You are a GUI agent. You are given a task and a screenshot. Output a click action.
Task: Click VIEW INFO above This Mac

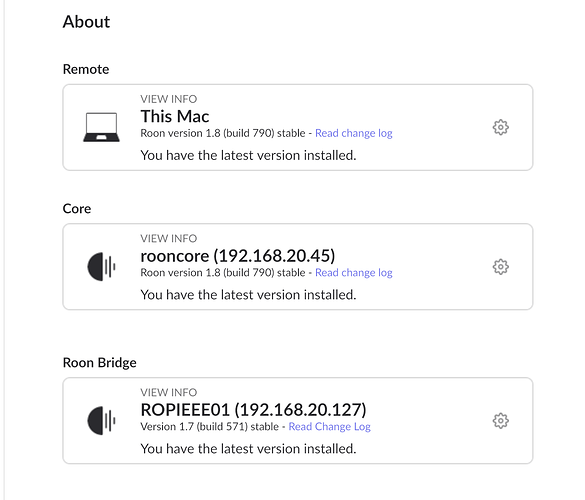(x=169, y=99)
